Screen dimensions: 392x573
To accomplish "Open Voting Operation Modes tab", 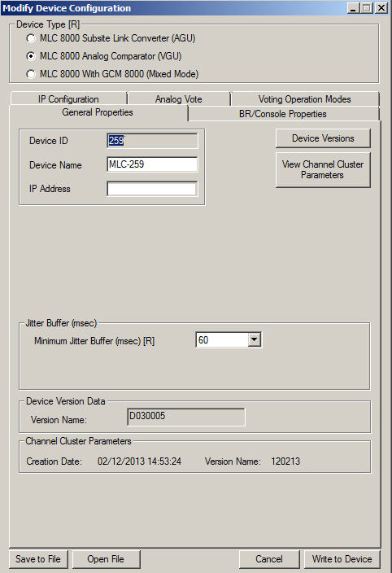I will tap(305, 99).
